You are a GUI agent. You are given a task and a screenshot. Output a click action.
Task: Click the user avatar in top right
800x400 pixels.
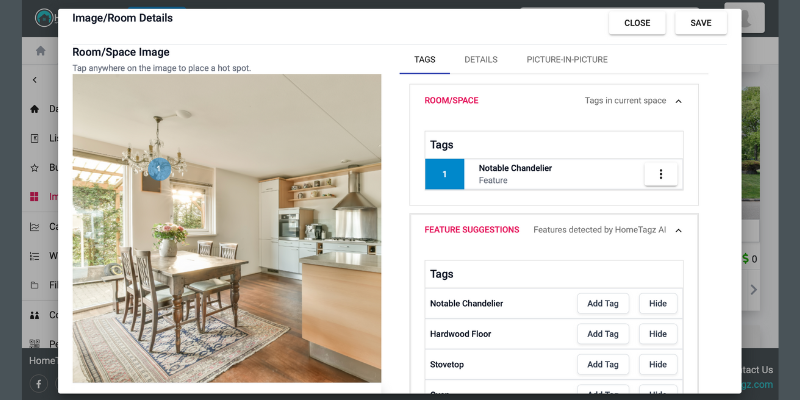744,18
